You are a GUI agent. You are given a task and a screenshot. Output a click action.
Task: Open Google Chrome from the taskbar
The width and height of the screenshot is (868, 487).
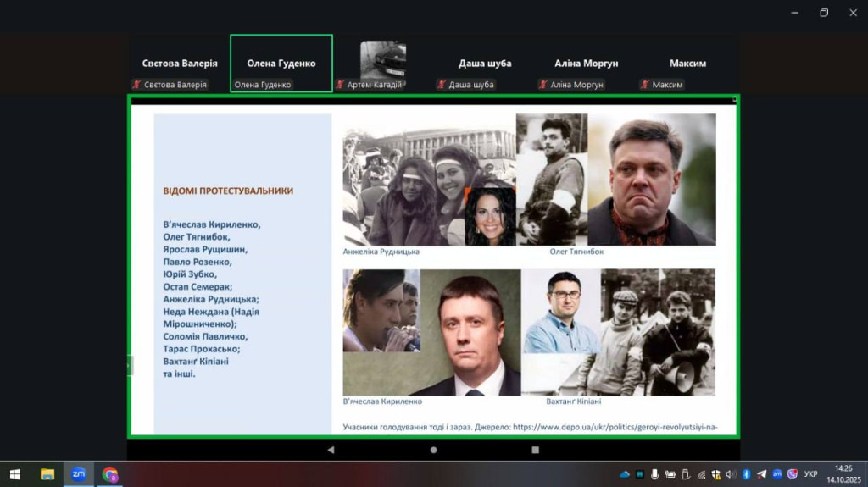(x=110, y=474)
